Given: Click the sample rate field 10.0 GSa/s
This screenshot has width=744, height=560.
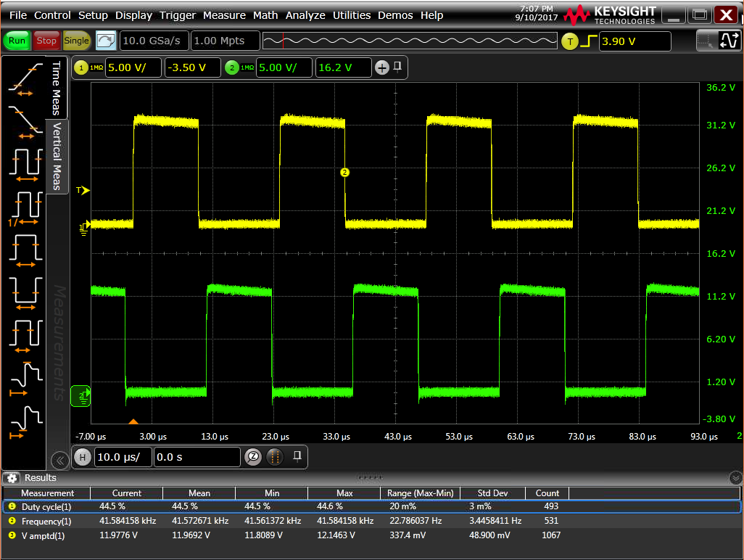Looking at the screenshot, I should [x=154, y=41].
